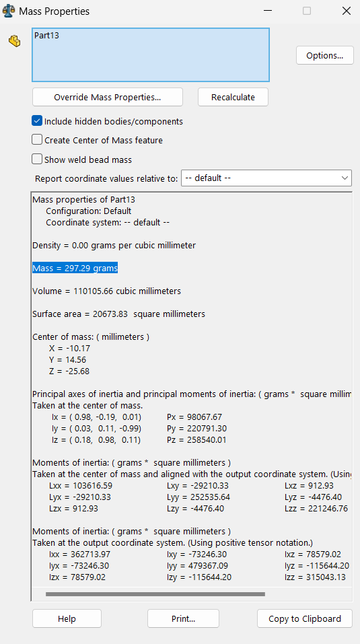Open the coordinate values relative to dropdown

tap(266, 178)
